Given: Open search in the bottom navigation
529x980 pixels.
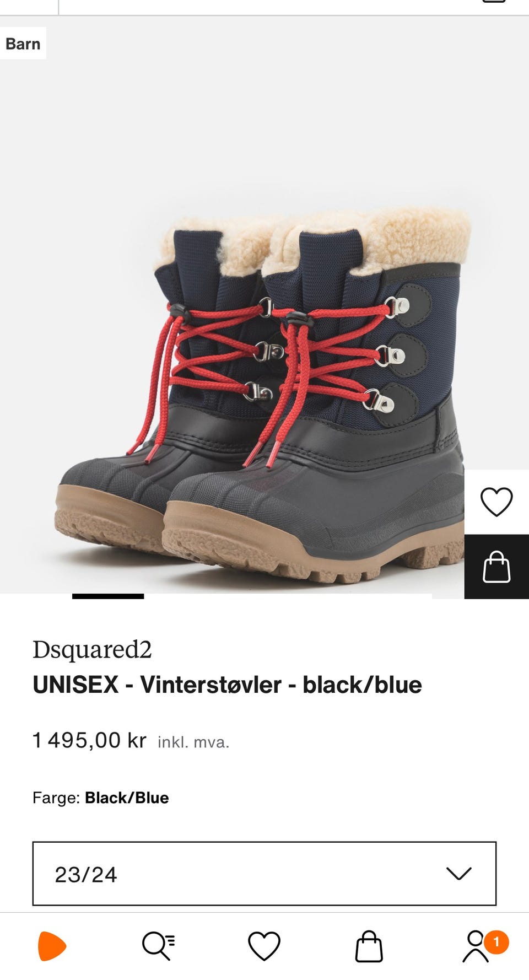Looking at the screenshot, I should (158, 946).
